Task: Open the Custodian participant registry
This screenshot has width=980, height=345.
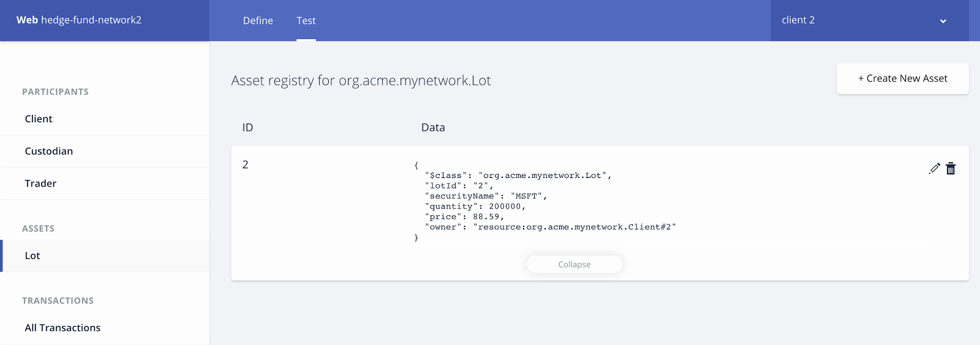Action: coord(49,151)
